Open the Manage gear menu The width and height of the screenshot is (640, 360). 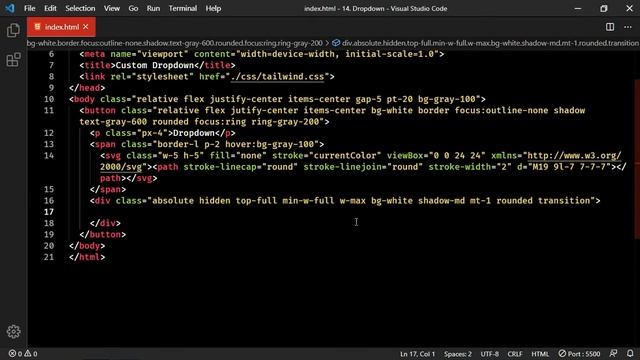[13, 331]
